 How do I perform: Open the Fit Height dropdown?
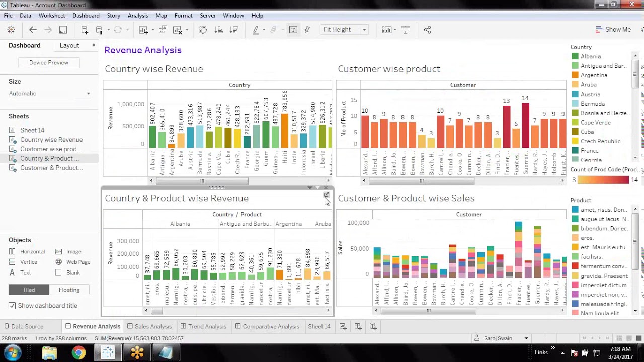tap(344, 30)
